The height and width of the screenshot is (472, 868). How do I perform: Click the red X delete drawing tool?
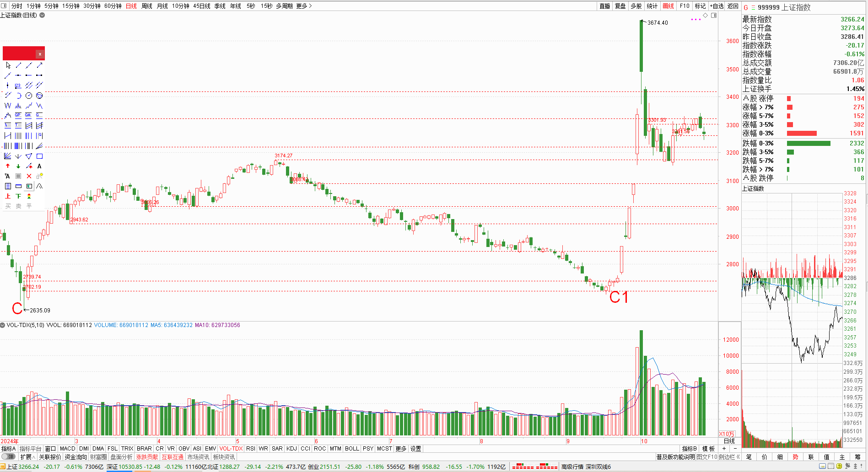click(29, 176)
